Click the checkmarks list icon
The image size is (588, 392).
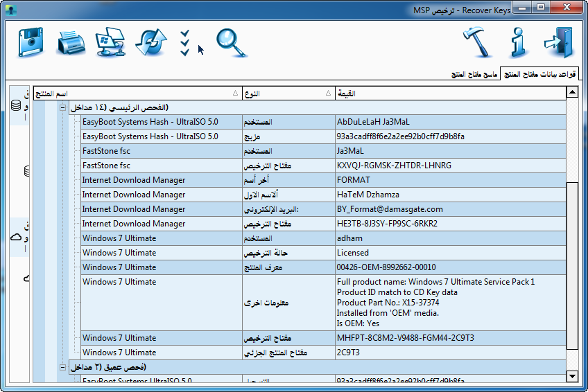point(184,43)
